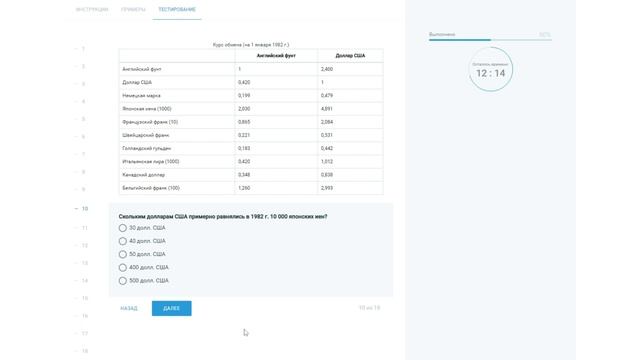Click the Доллар США column header
Viewport: 640px width, 360px height.
click(x=350, y=56)
